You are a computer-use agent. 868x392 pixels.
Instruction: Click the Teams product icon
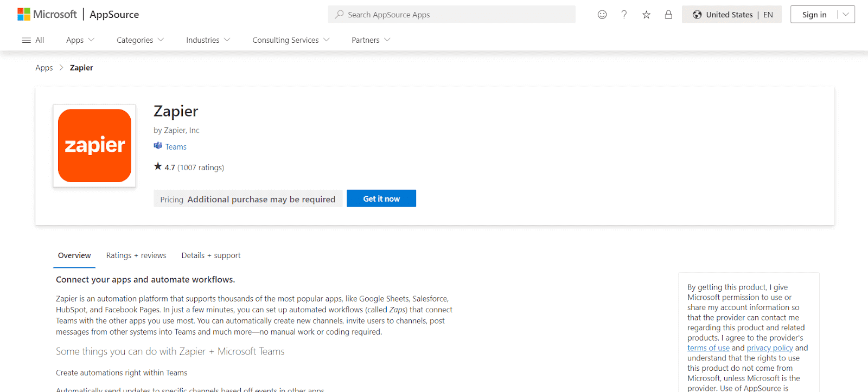coord(158,146)
